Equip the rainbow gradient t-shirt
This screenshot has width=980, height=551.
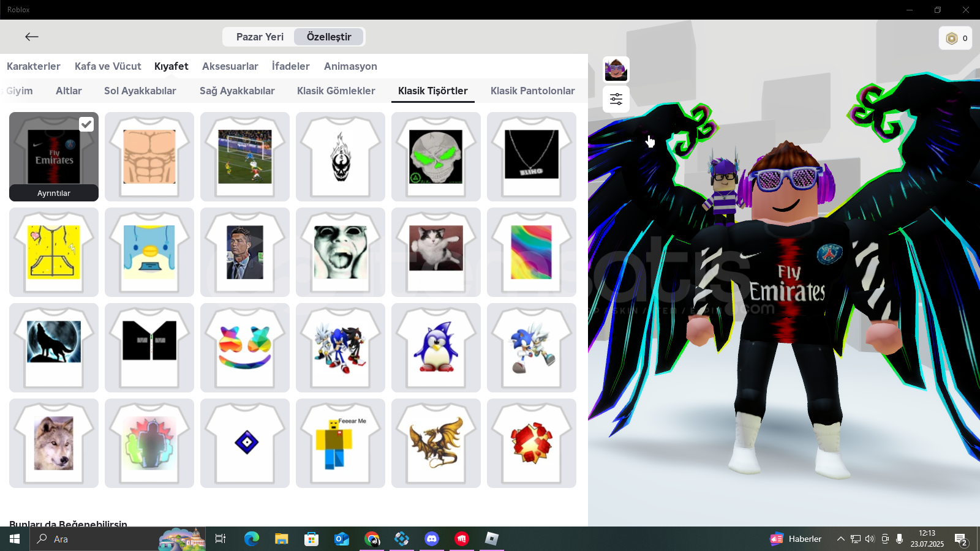click(x=532, y=252)
